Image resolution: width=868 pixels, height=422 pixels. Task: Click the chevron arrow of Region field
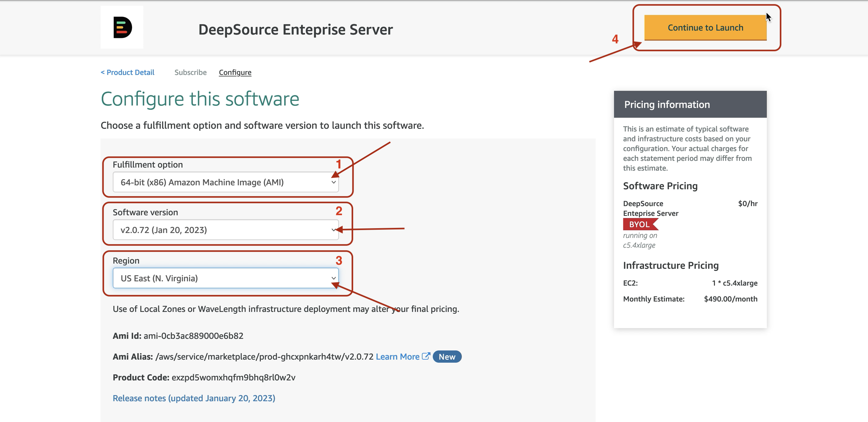pos(333,278)
